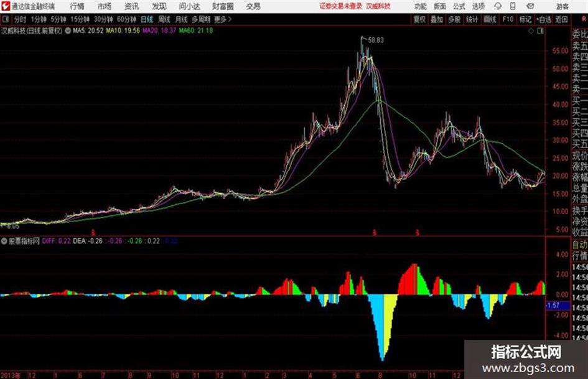Screen dimensions: 588x379
Task: Add stock via 自选 button
Action: point(544,19)
